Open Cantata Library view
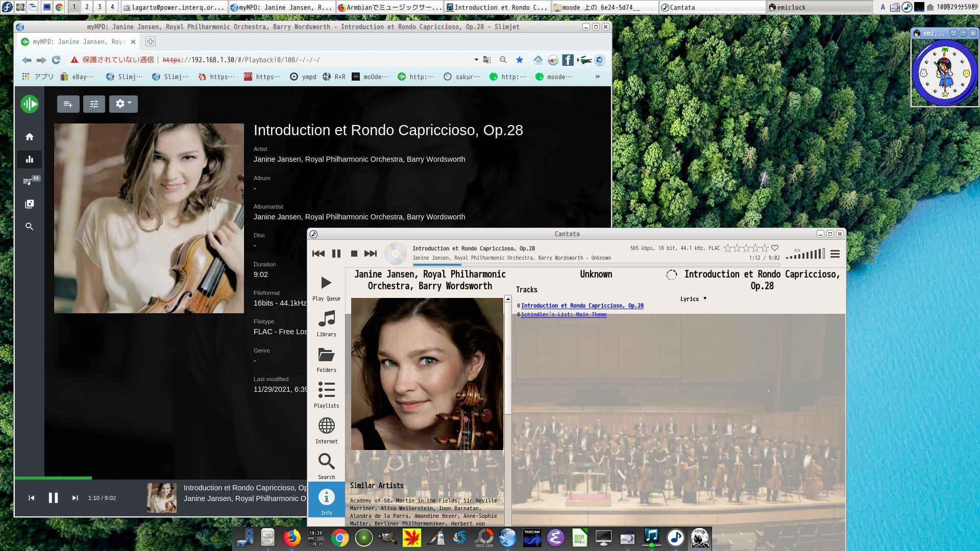Screen dimensions: 980x551 [326, 323]
